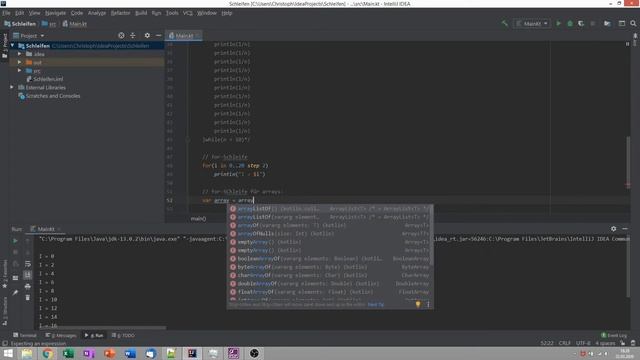Toggle scroll-to-end icon in Run panel
Screen dimensions: 640x360
tap(28, 275)
